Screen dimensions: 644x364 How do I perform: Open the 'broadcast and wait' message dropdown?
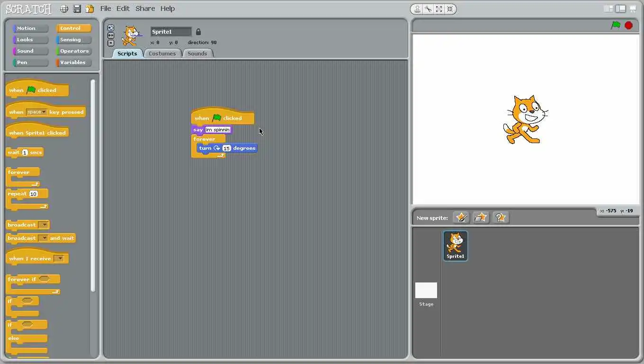[43, 238]
